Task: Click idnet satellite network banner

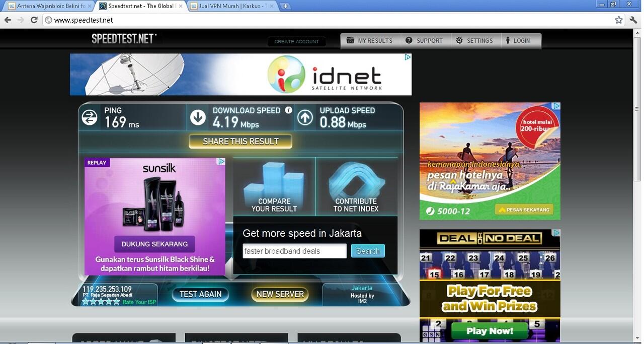Action: point(240,75)
